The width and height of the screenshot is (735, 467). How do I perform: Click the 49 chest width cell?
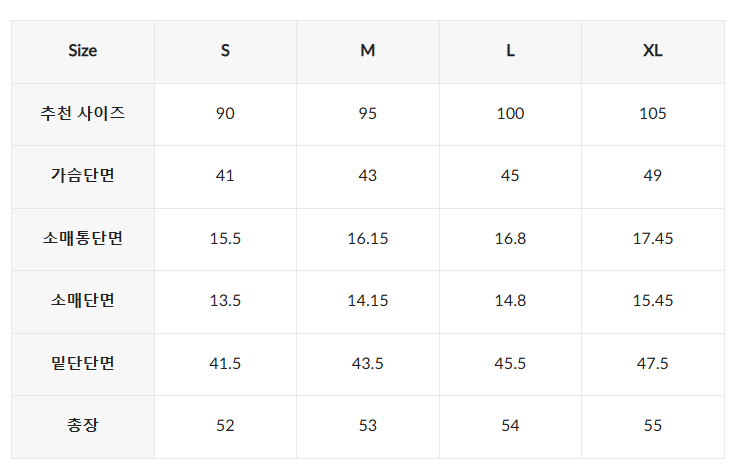click(x=653, y=176)
